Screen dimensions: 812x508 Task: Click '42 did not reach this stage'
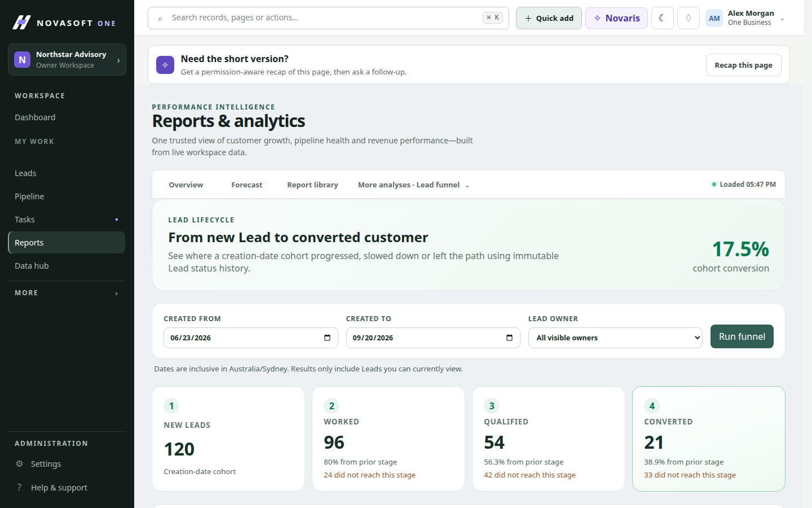pyautogui.click(x=529, y=475)
